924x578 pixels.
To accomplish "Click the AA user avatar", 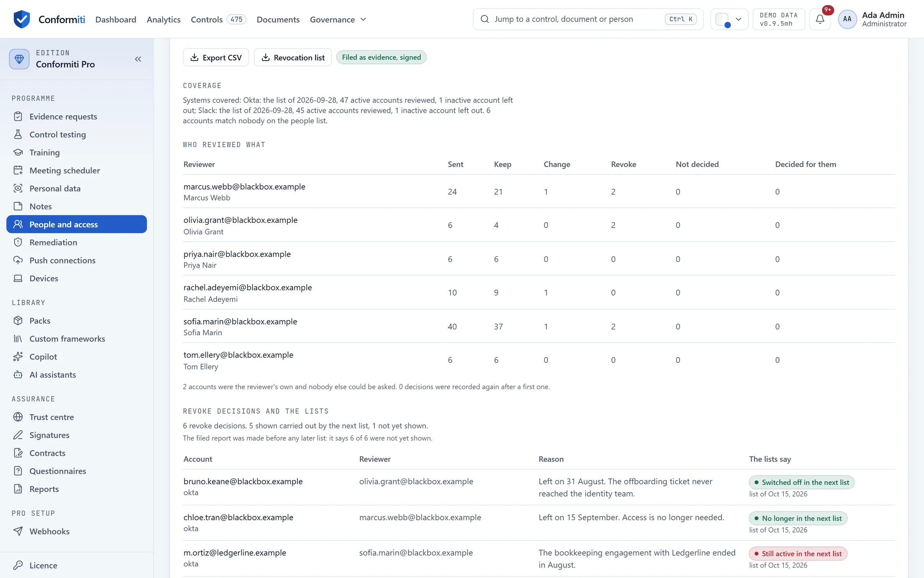I will (x=847, y=19).
